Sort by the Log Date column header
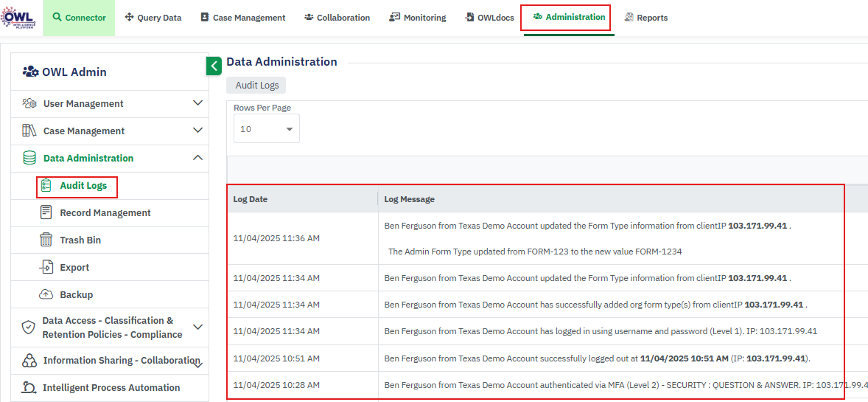The width and height of the screenshot is (868, 402). click(x=251, y=199)
